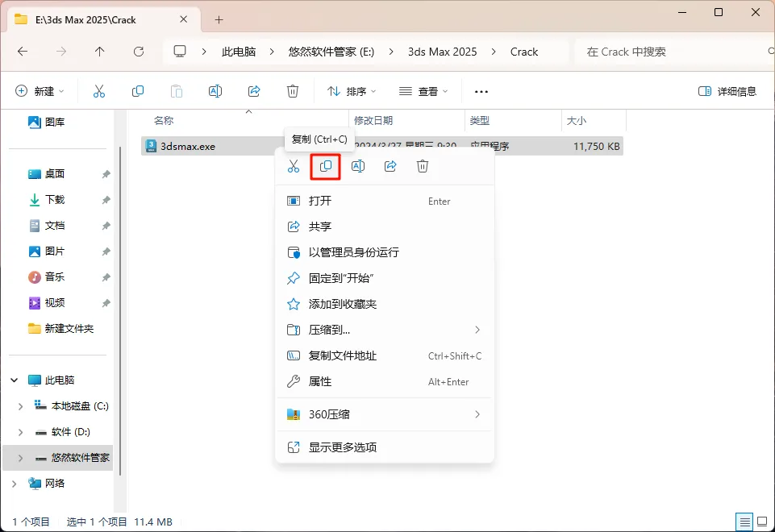Click the 11,750 KB size cell
This screenshot has height=532, width=775.
click(x=596, y=146)
